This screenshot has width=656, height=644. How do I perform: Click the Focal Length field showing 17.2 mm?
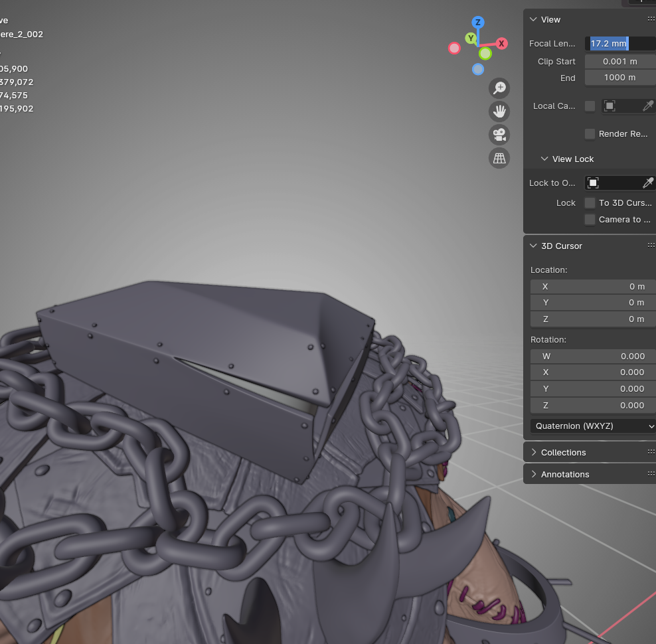(620, 44)
